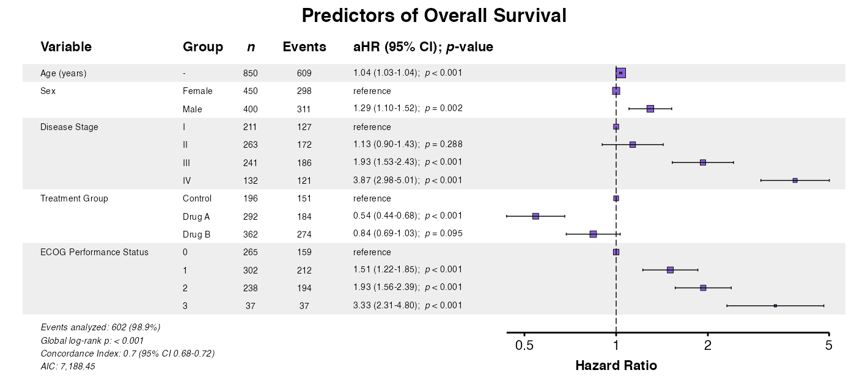Click the Stage III hazard ratio marker

coord(703,162)
